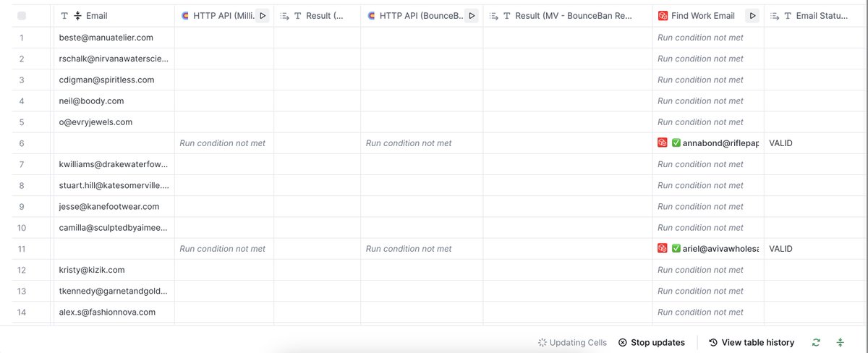Viewport: 868px width, 353px height.
Task: Run the HTTP API (BounceB...) column play icon
Action: click(472, 15)
